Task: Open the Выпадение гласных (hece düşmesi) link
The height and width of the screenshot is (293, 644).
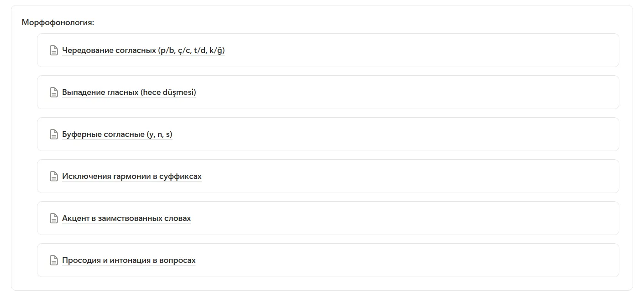Action: point(129,92)
